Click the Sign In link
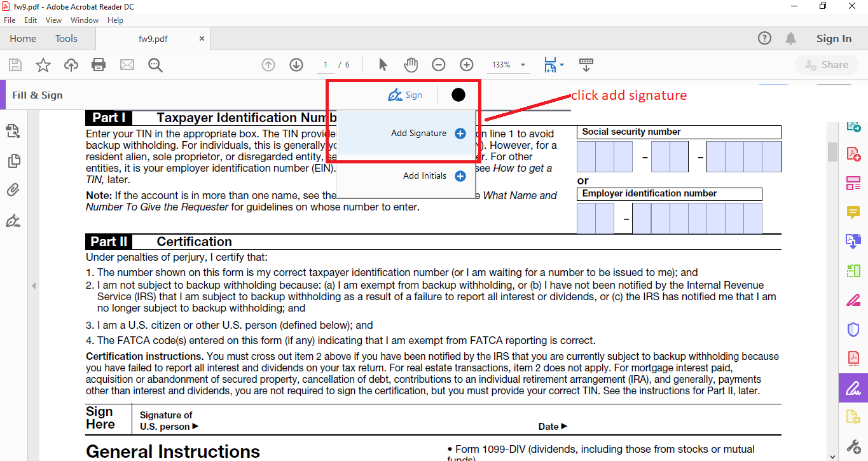This screenshot has width=868, height=461. point(834,39)
